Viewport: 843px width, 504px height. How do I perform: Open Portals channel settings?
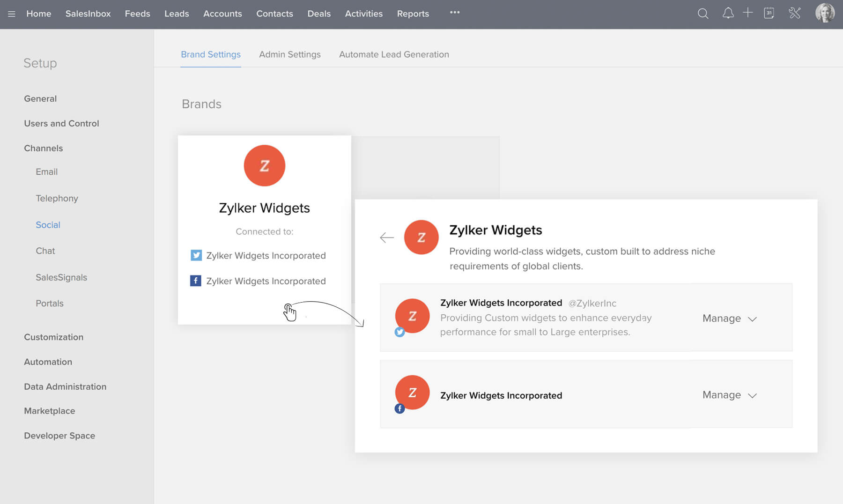tap(50, 304)
